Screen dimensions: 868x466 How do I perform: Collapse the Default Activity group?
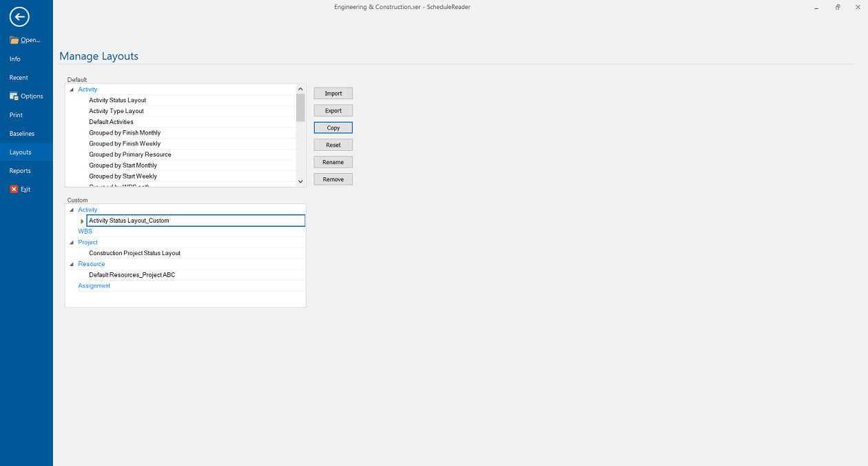click(x=72, y=90)
